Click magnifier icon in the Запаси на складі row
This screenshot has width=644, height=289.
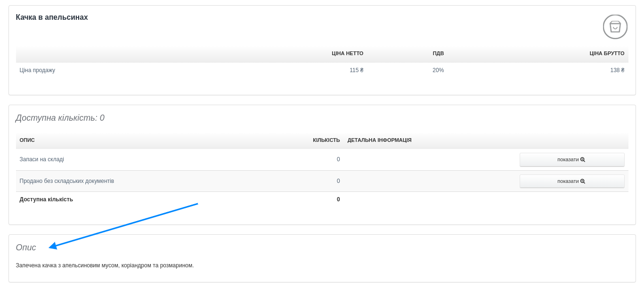[x=583, y=160]
